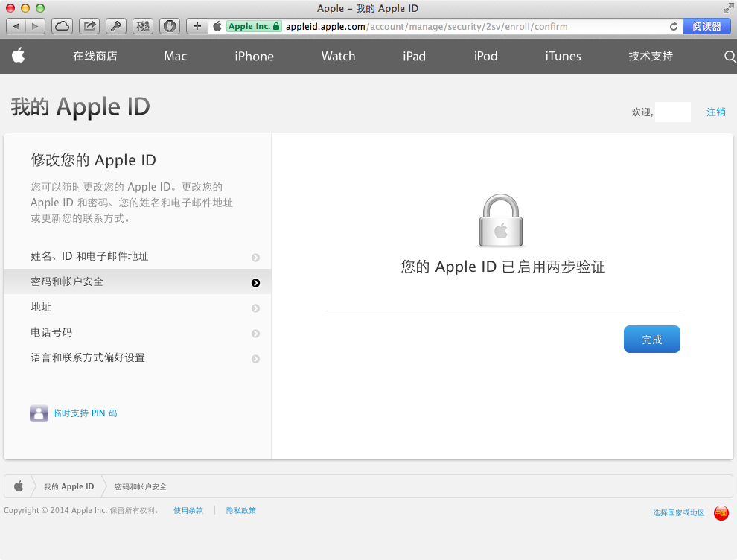Open Reader view with 阅读器 button
This screenshot has width=737, height=560.
tap(706, 26)
